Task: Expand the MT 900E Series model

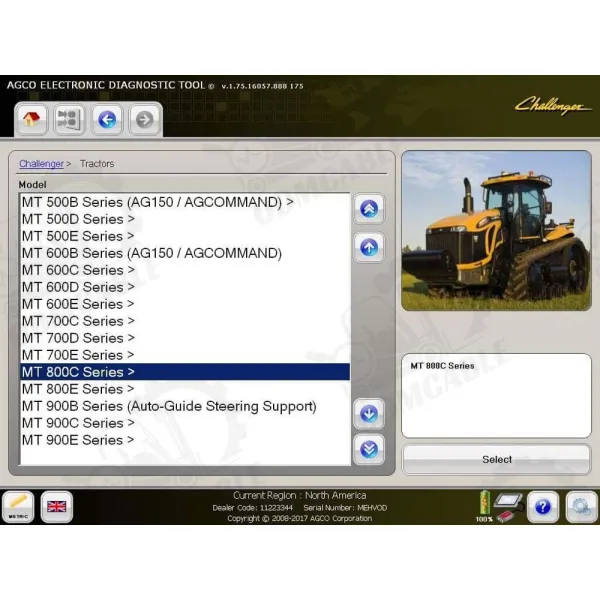Action: 78,440
